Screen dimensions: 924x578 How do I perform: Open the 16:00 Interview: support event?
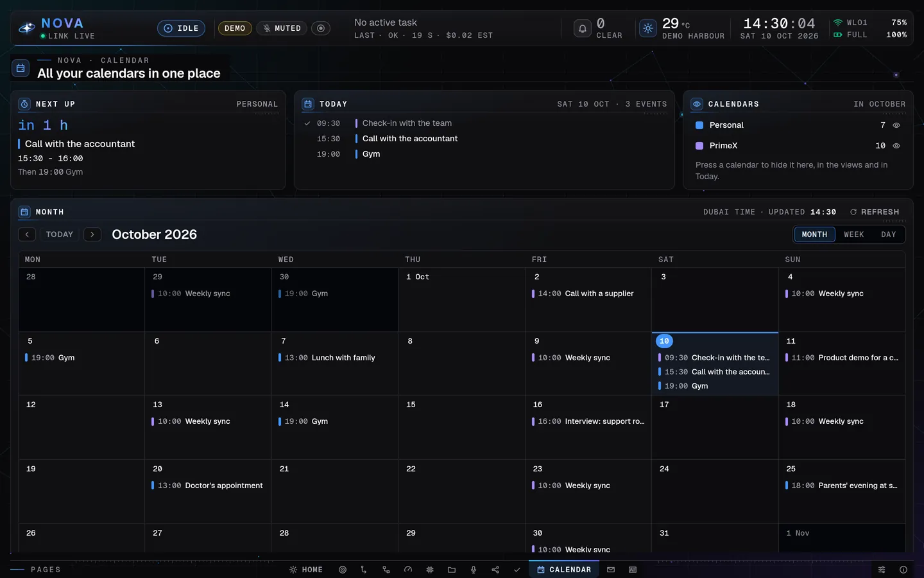[x=588, y=421]
